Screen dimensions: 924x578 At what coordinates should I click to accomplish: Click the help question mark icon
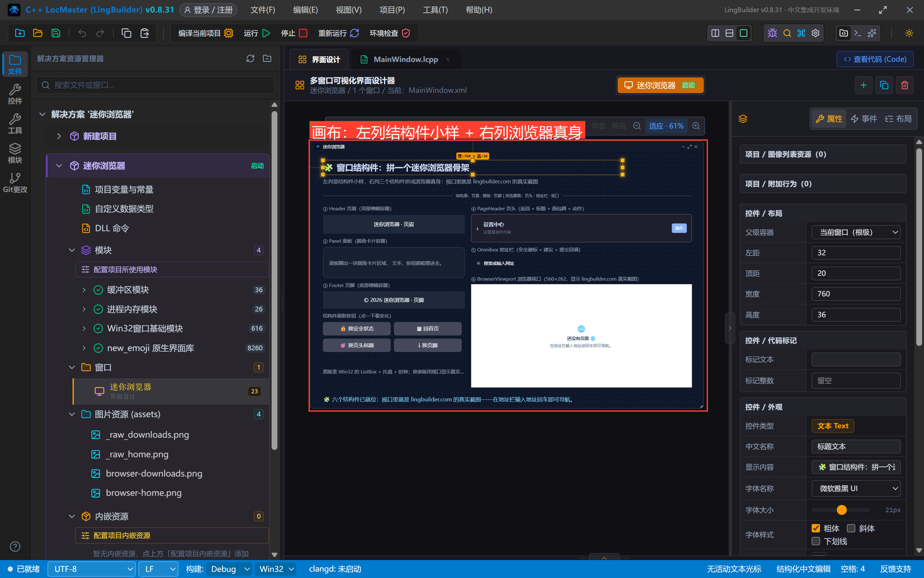15,547
